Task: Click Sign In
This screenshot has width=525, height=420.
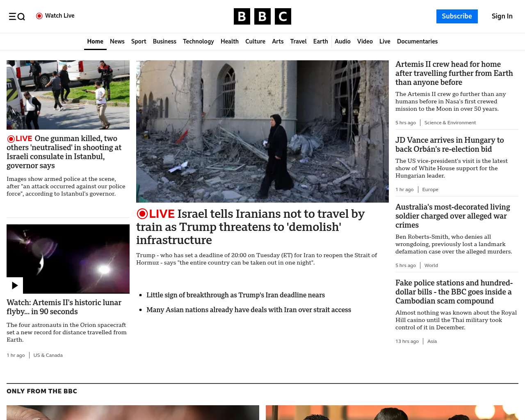Action: pyautogui.click(x=502, y=16)
